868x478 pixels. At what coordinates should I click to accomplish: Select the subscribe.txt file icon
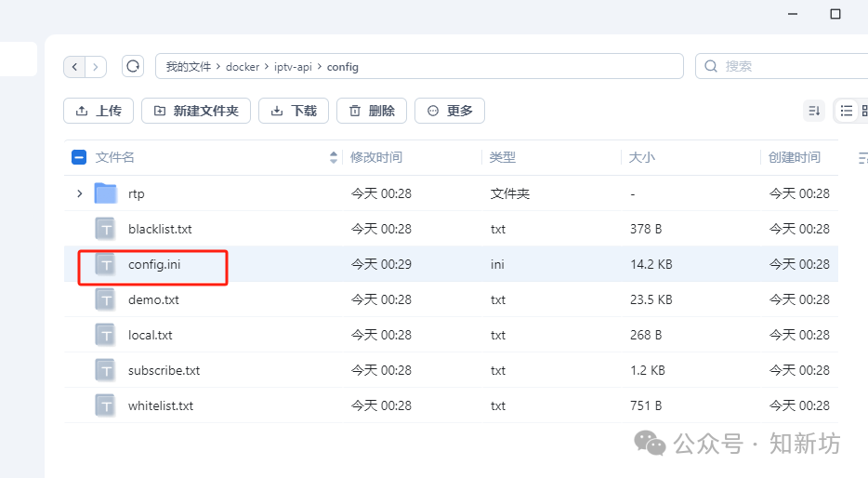click(105, 370)
